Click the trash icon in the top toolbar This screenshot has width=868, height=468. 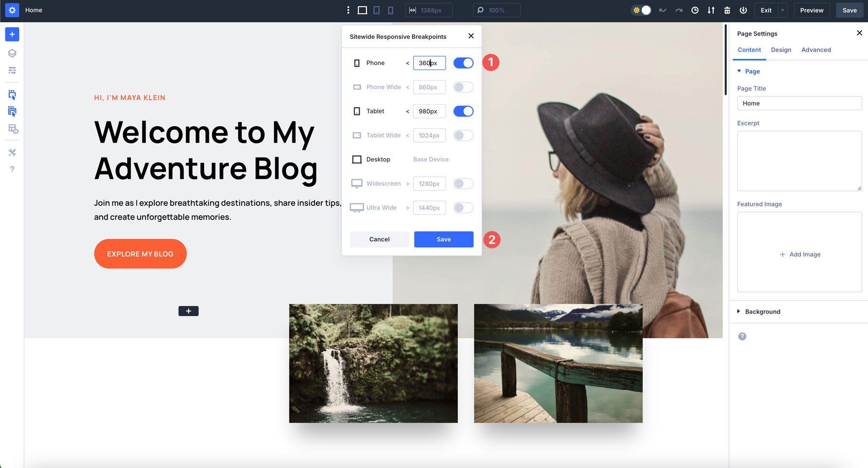[727, 10]
